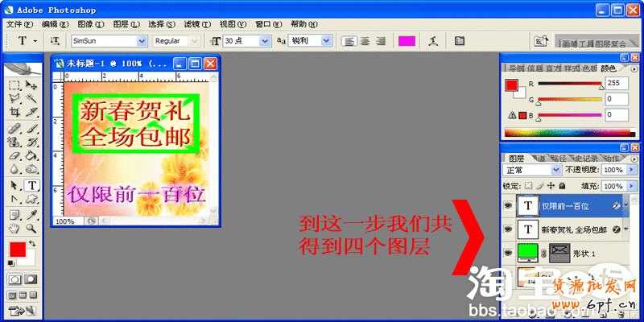This screenshot has width=644, height=322.
Task: Open the 图层 menu in menu bar
Action: pyautogui.click(x=121, y=24)
